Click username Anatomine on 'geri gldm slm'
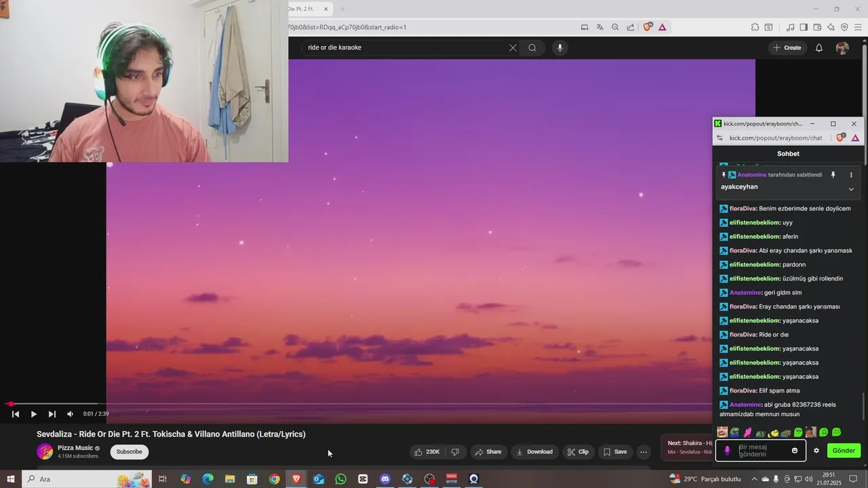Viewport: 868px width, 488px height. click(x=745, y=293)
